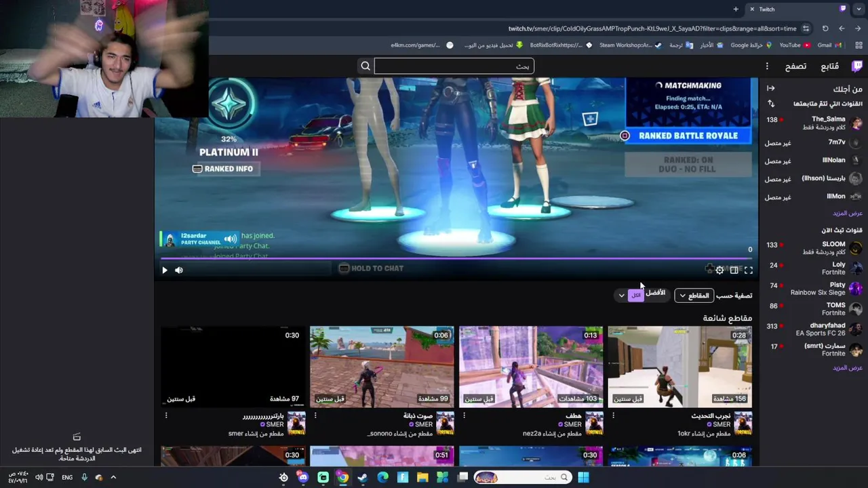Open IIINolan channel entry
868x488 pixels.
point(814,161)
